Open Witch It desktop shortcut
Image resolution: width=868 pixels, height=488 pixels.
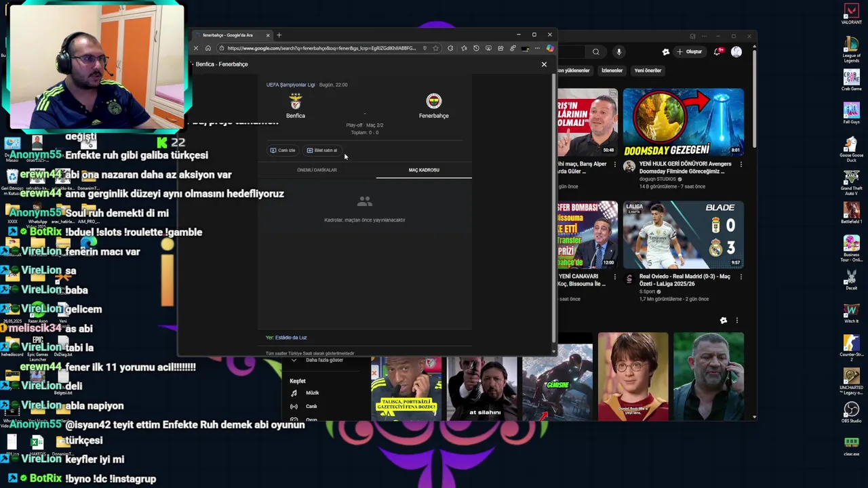pyautogui.click(x=851, y=312)
